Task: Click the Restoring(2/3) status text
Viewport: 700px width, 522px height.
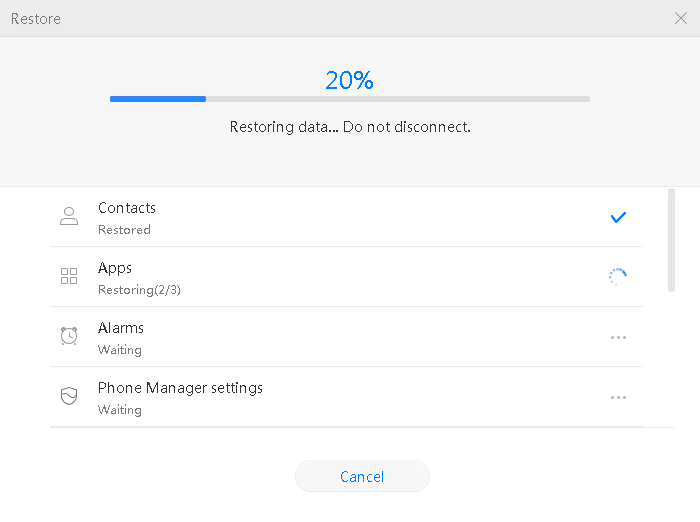Action: pyautogui.click(x=139, y=290)
